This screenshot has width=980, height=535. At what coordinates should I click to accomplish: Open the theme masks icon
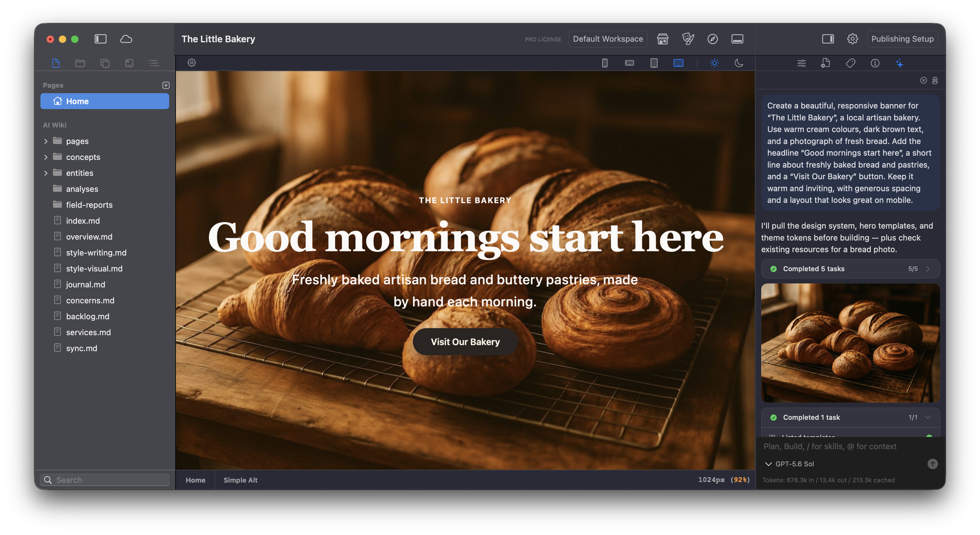688,39
